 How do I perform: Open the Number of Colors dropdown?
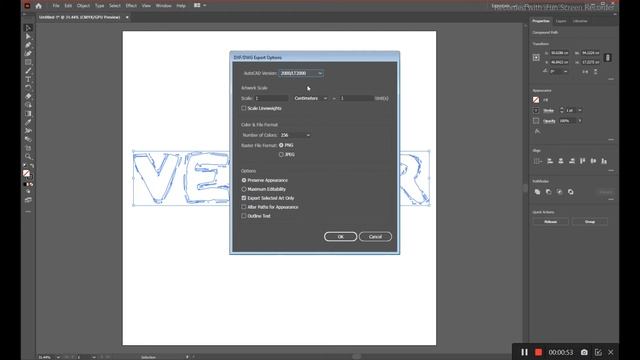tap(295, 135)
